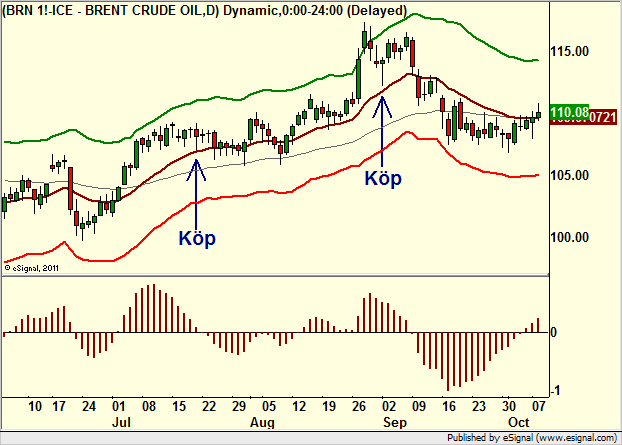This screenshot has height=445, width=622.
Task: Click the 115.00 price axis label
Action: 569,51
